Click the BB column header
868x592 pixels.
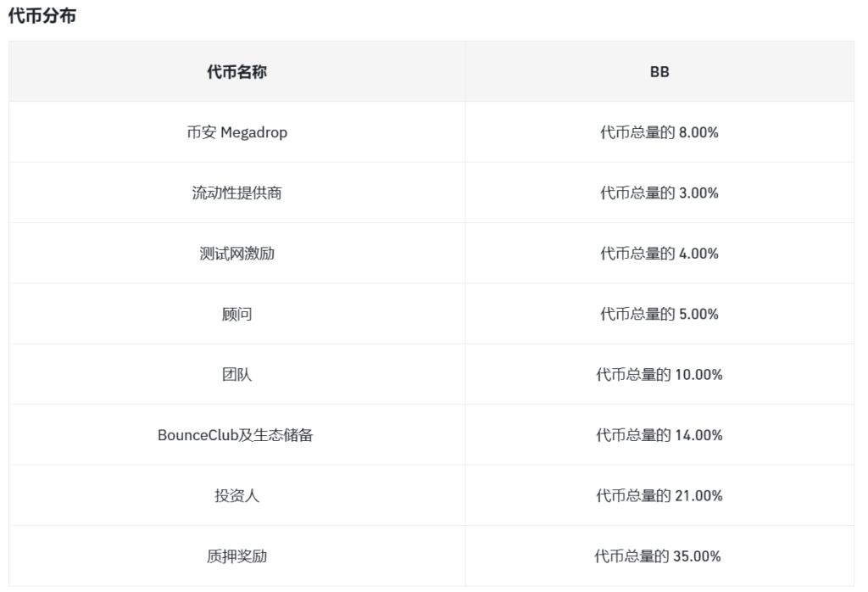point(659,72)
